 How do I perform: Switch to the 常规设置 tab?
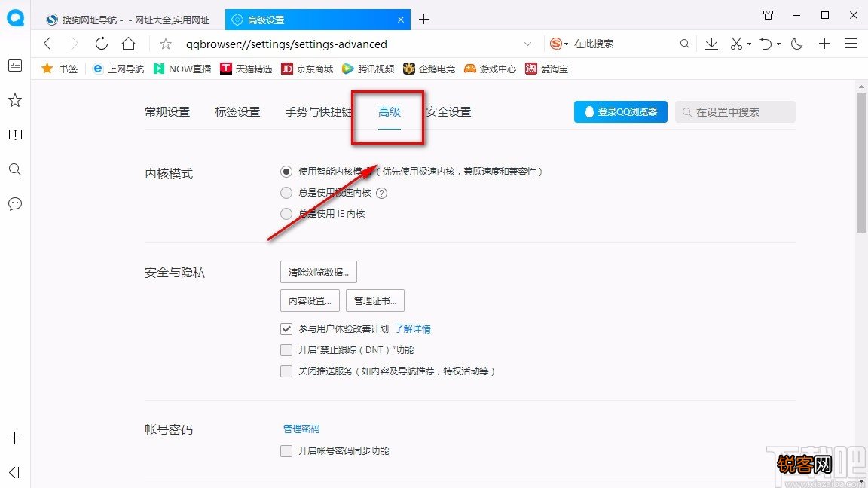[167, 111]
